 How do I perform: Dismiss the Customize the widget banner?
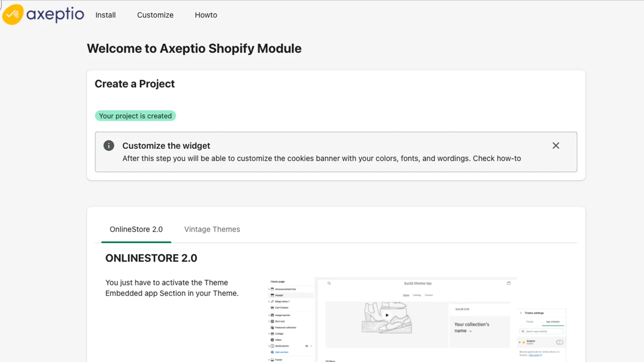(x=556, y=146)
